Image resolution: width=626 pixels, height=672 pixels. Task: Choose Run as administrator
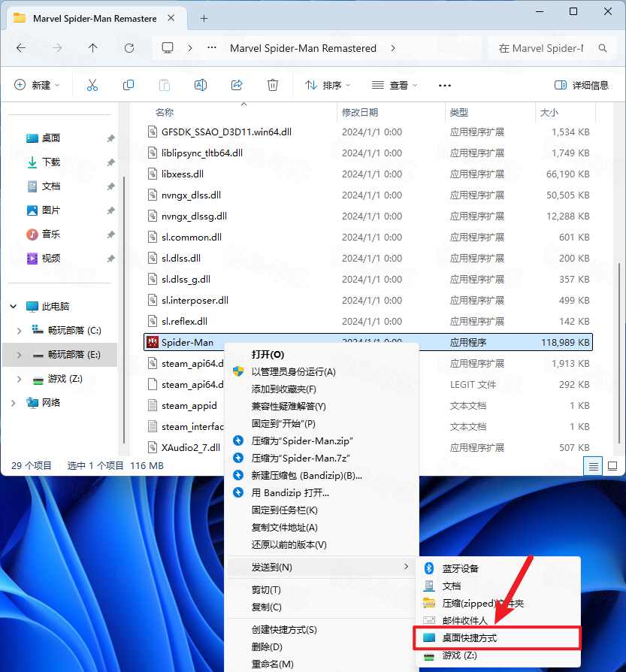322,371
